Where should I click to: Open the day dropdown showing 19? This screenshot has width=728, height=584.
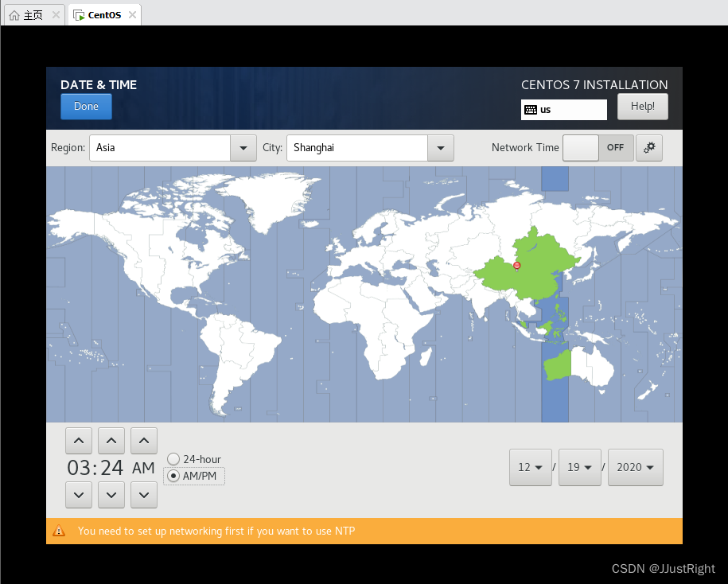pos(580,468)
